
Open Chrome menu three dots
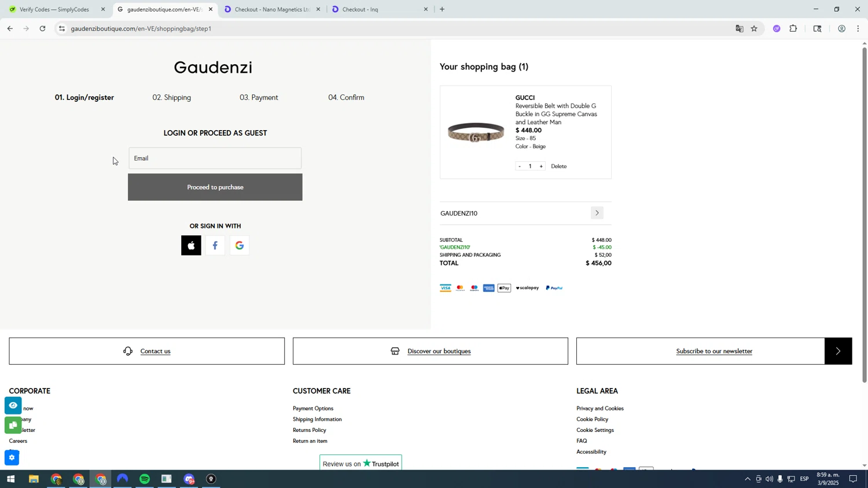tap(858, 28)
